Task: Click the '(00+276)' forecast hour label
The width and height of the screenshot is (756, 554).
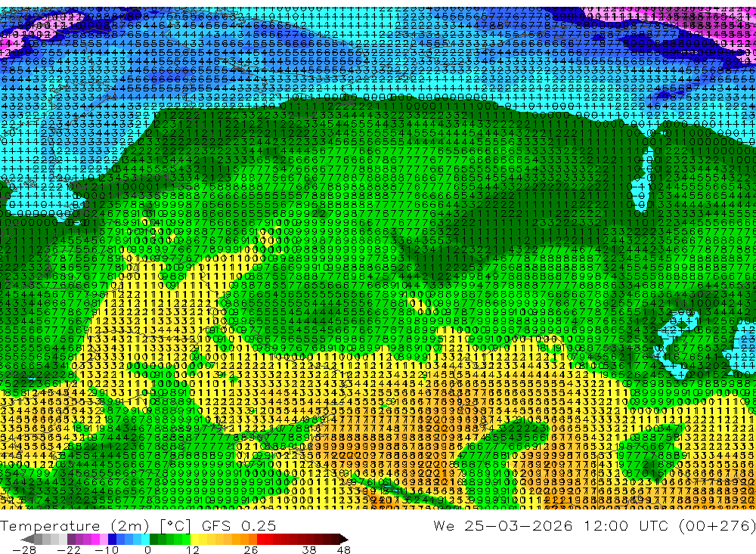Action: click(717, 525)
